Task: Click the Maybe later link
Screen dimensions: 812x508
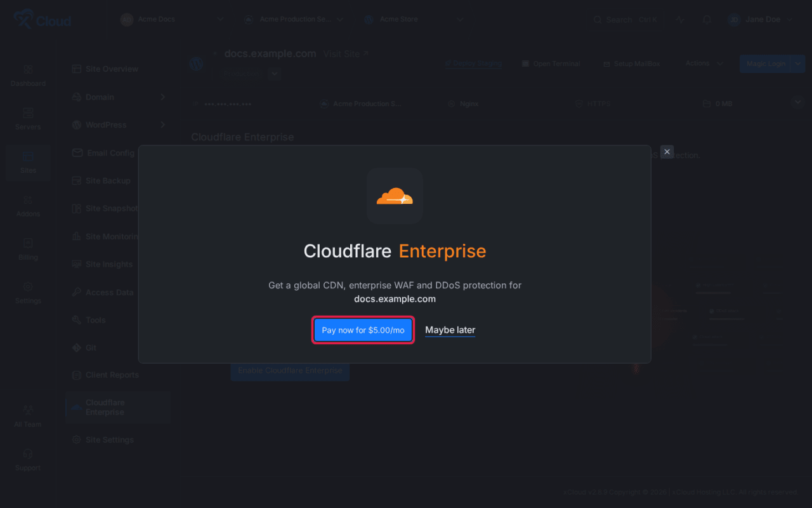Action: pos(450,330)
